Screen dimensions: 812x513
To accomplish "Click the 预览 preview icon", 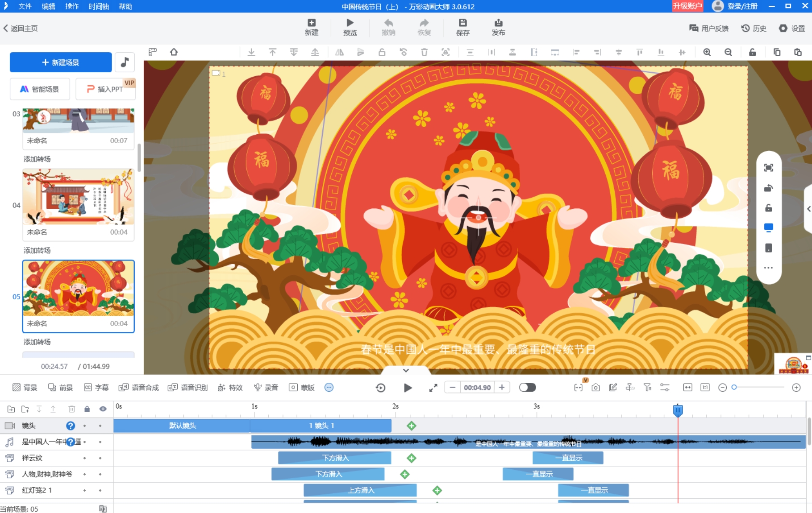I will [350, 27].
